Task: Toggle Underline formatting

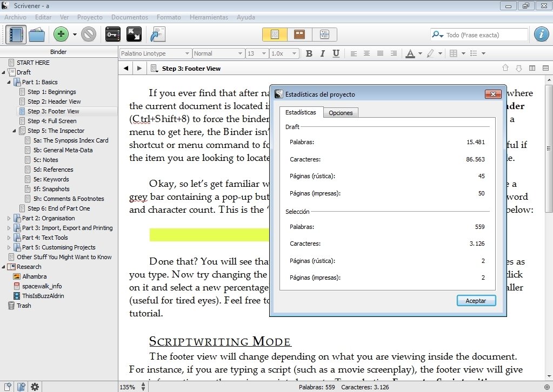Action: click(x=336, y=53)
